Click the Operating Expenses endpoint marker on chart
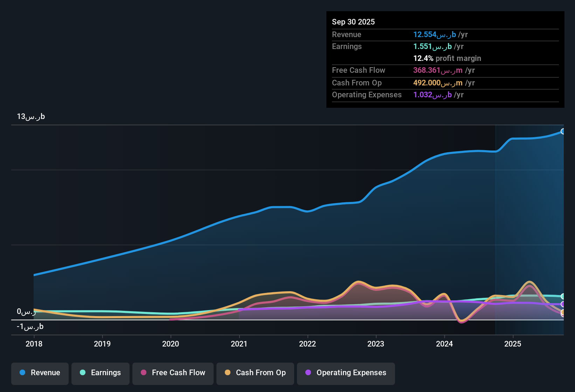Screen dimensions: 575x392 coord(563,304)
